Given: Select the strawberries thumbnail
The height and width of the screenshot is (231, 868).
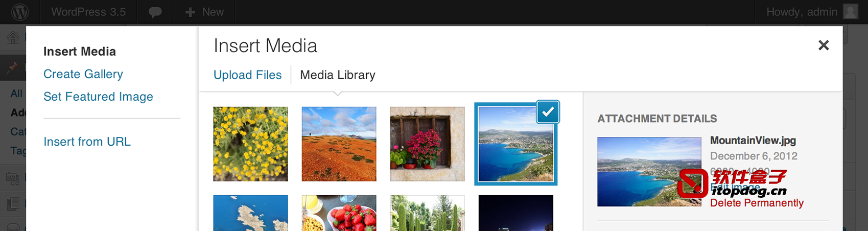Looking at the screenshot, I should pyautogui.click(x=339, y=213).
